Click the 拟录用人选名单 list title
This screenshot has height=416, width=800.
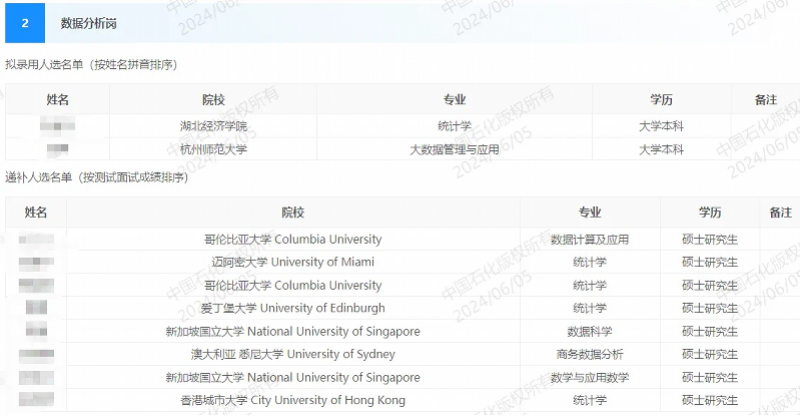(91, 65)
